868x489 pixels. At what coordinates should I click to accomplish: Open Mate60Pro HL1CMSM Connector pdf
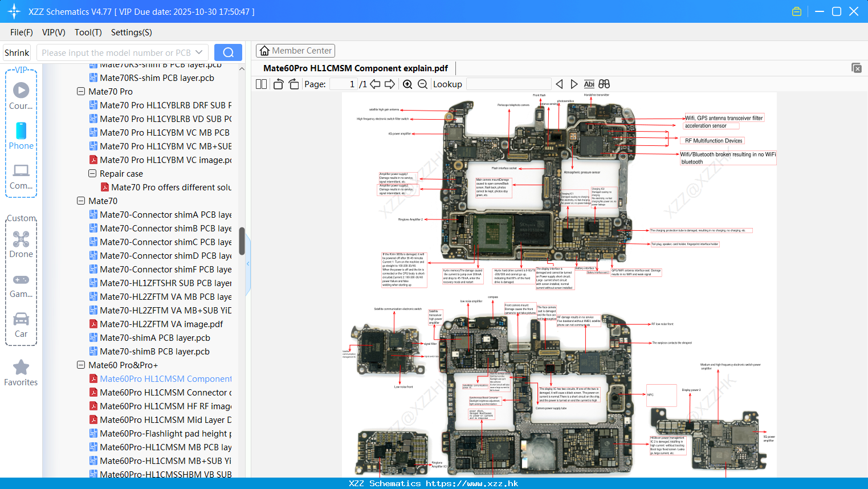point(161,392)
